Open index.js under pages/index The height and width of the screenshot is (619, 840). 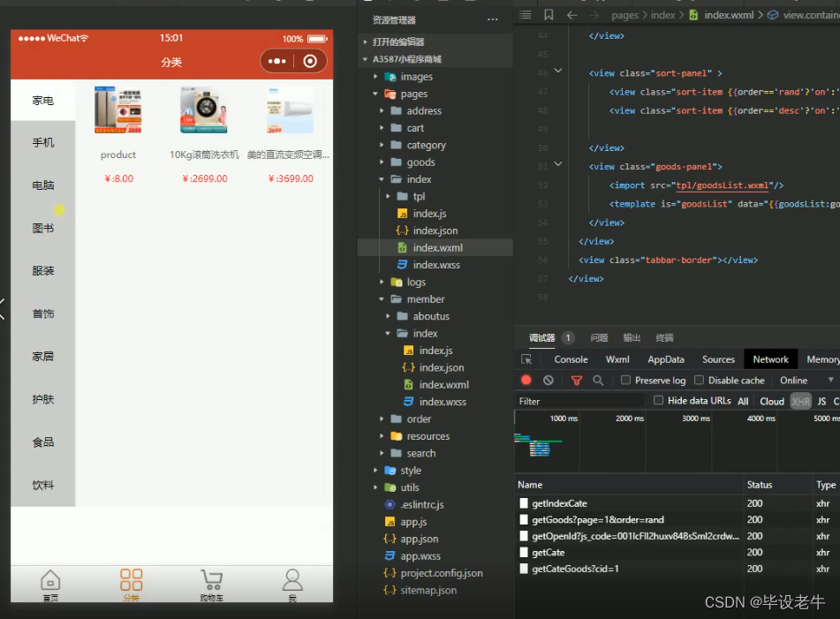429,214
